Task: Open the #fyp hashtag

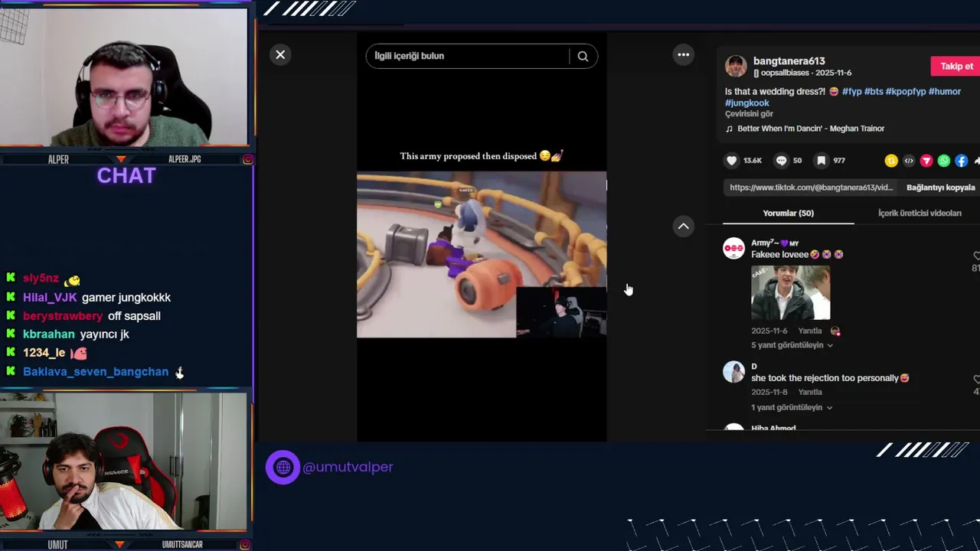Action: pos(851,91)
